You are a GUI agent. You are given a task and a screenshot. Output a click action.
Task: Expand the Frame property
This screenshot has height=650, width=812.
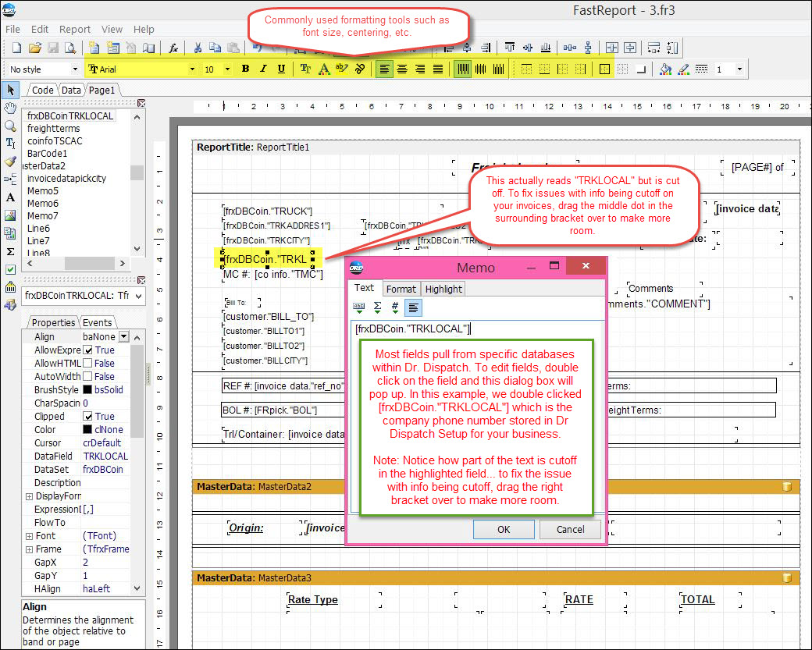29,549
